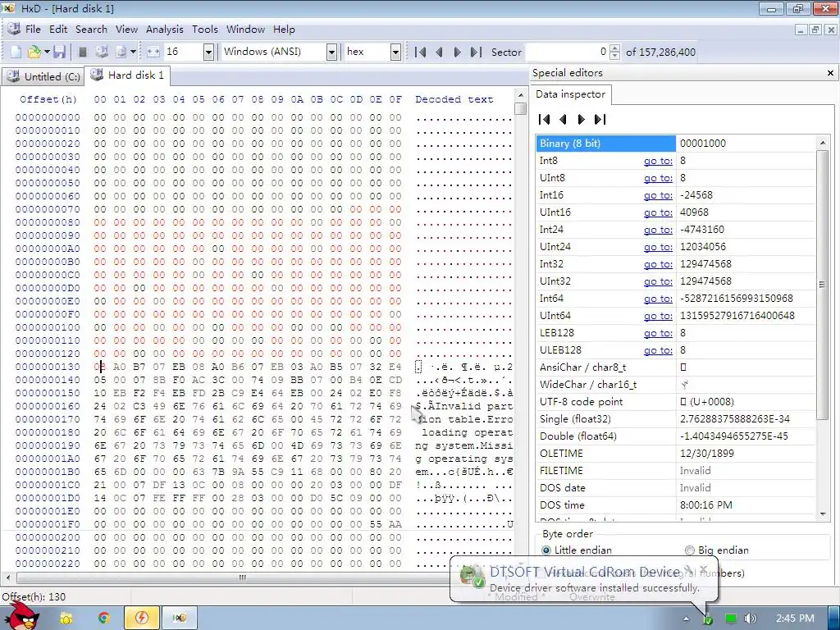Open Chrome from the taskbar
Screen dimensions: 840x630
(x=103, y=619)
